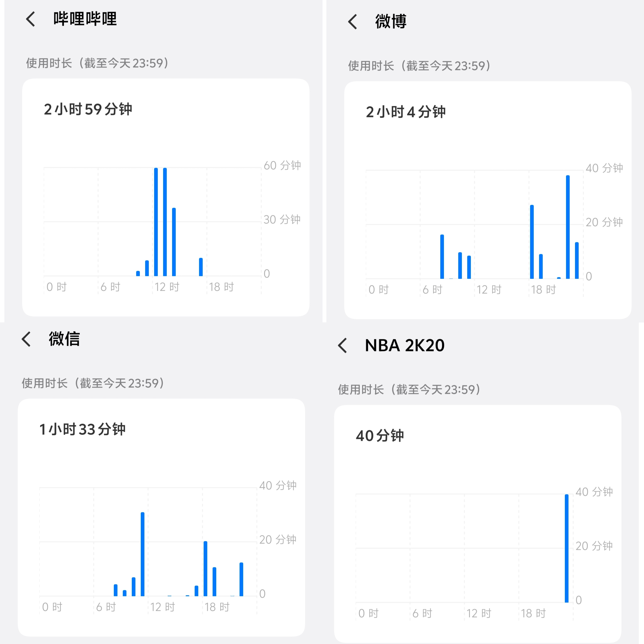Go back from the 哔哩哔哩 usage page
Viewport: 644px width, 644px height.
coord(31,19)
